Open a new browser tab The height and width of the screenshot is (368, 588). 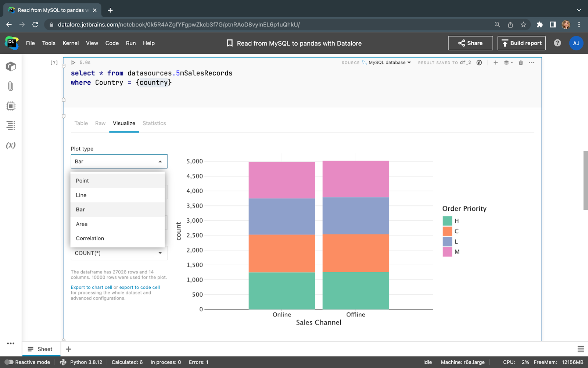click(x=110, y=10)
